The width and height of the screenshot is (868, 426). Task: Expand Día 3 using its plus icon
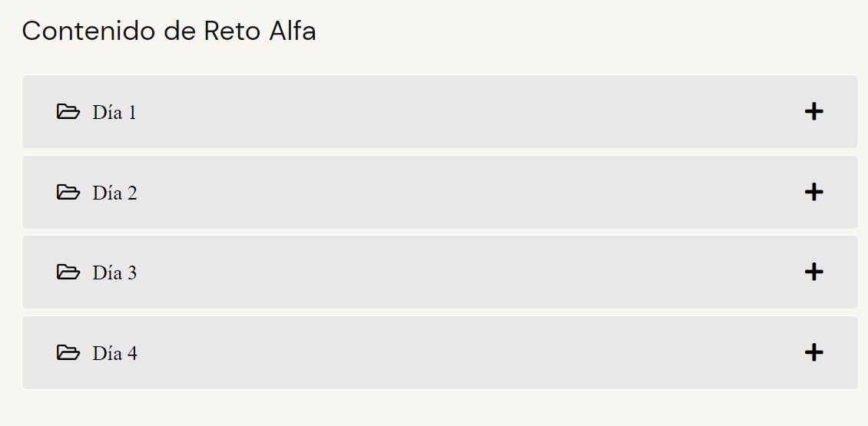(x=813, y=272)
